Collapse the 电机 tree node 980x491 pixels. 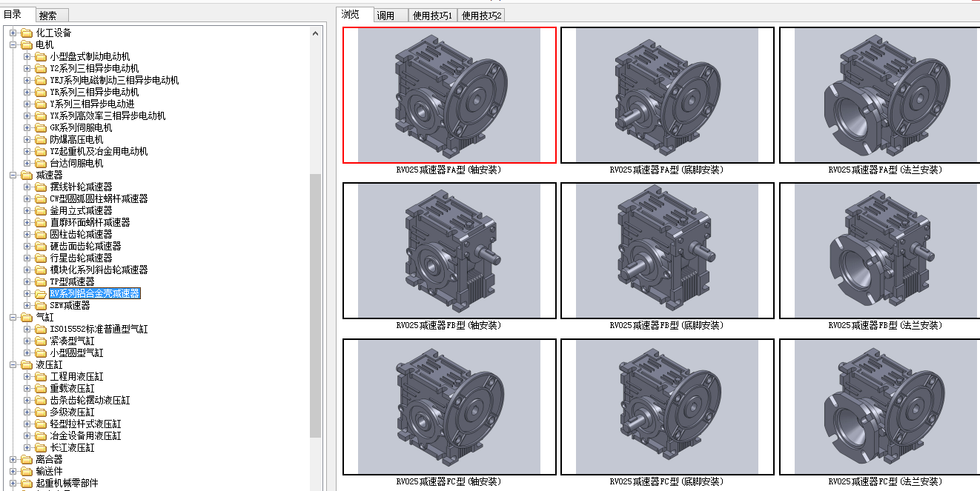(x=13, y=44)
